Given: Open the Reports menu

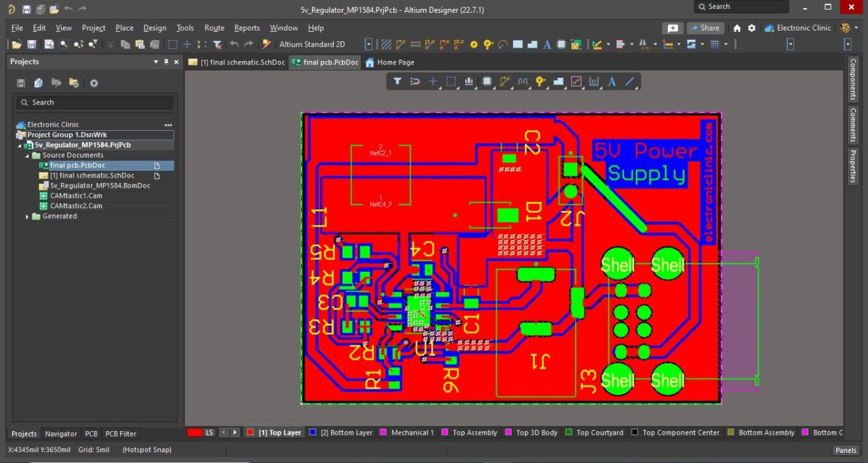Looking at the screenshot, I should (247, 28).
